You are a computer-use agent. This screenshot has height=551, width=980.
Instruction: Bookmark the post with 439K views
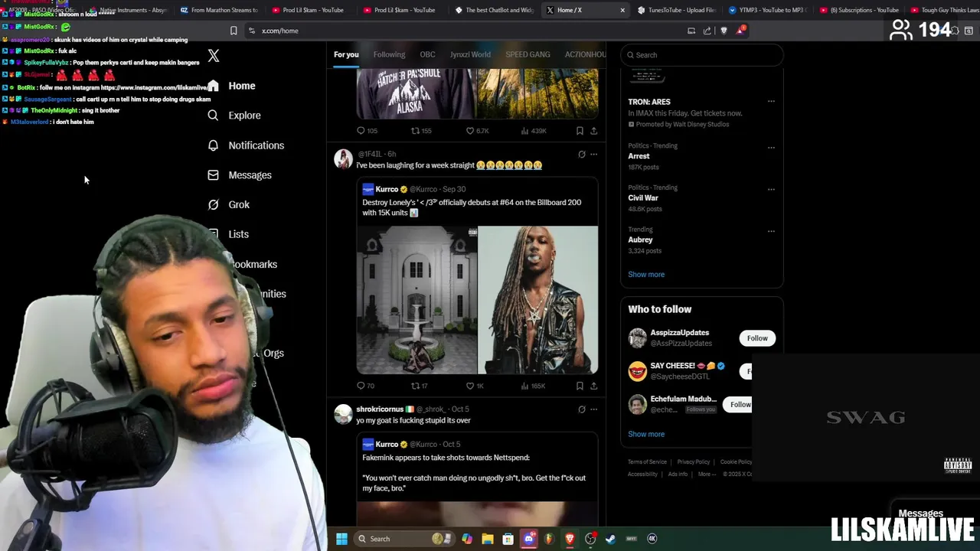pos(580,131)
